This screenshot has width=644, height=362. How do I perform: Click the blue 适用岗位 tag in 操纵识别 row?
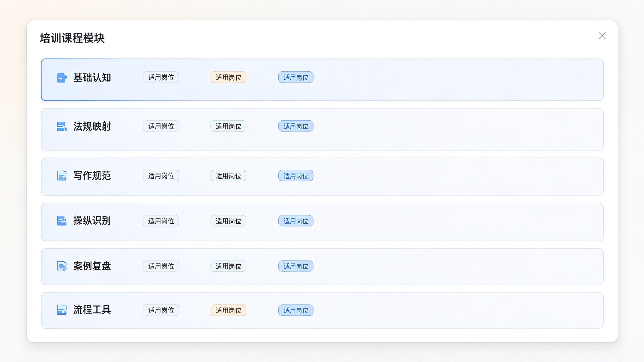pos(296,221)
